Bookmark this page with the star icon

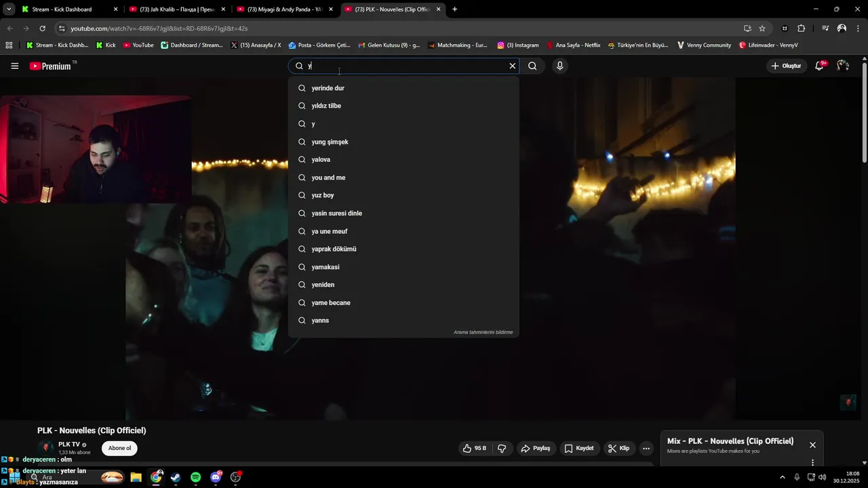[762, 28]
